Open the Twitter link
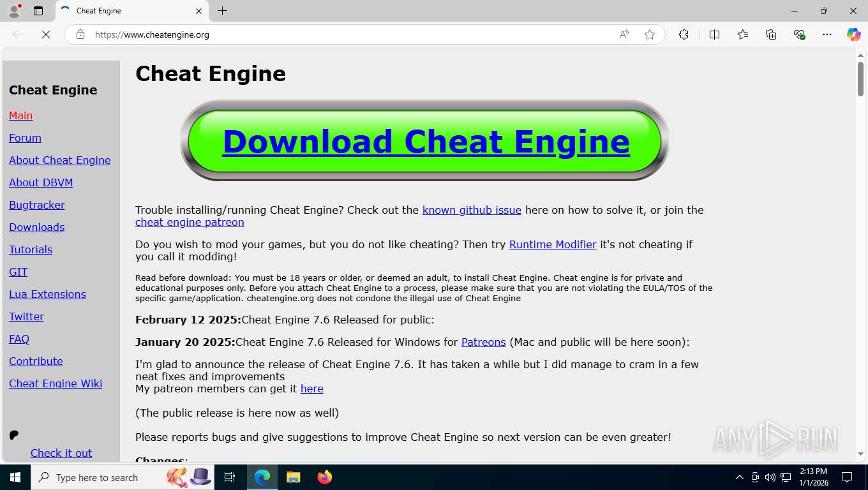 (26, 316)
